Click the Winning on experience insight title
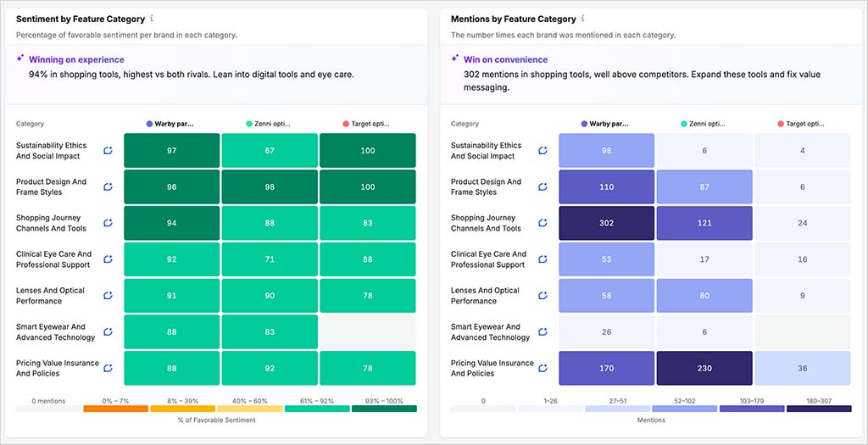This screenshot has width=868, height=445. tap(76, 59)
